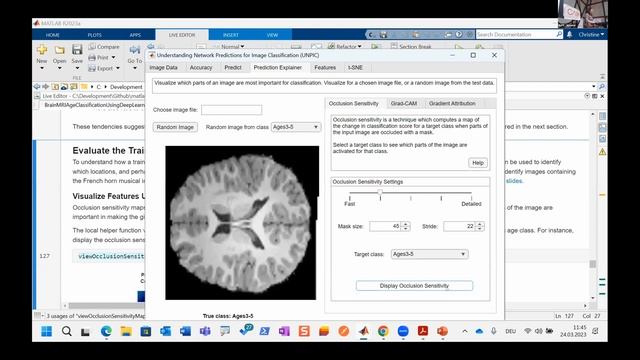Image resolution: width=640 pixels, height=360 pixels.
Task: Switch to the MATLAB taskbar icon
Action: pyautogui.click(x=364, y=331)
